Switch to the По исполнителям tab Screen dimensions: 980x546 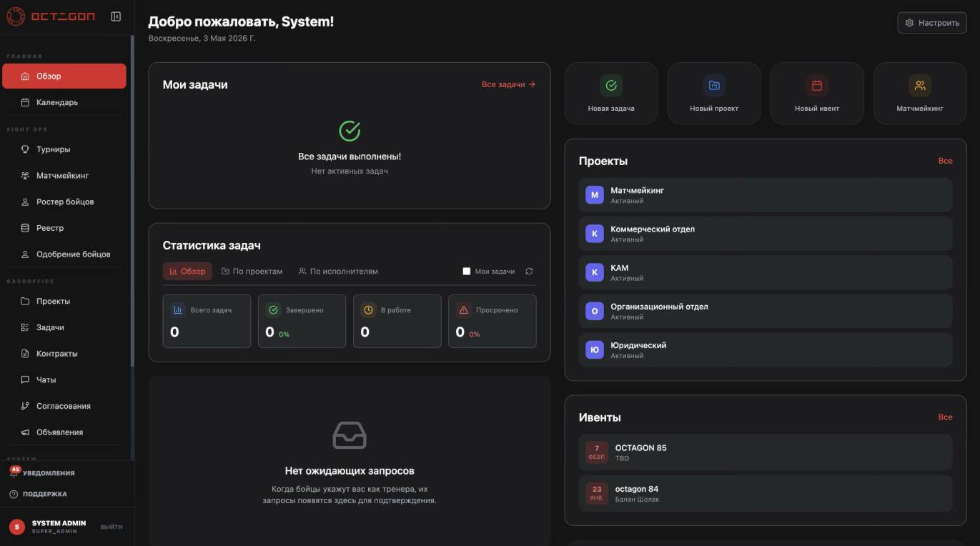(x=338, y=272)
